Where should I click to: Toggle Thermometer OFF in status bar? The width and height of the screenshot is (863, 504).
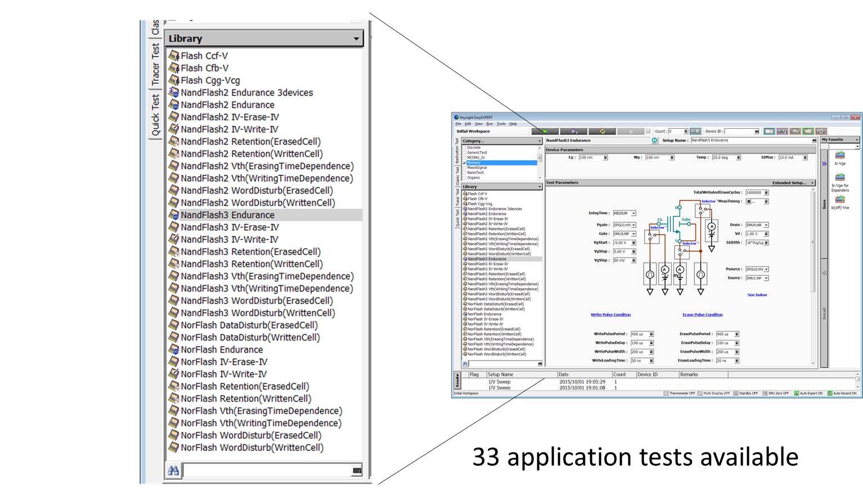click(x=680, y=393)
